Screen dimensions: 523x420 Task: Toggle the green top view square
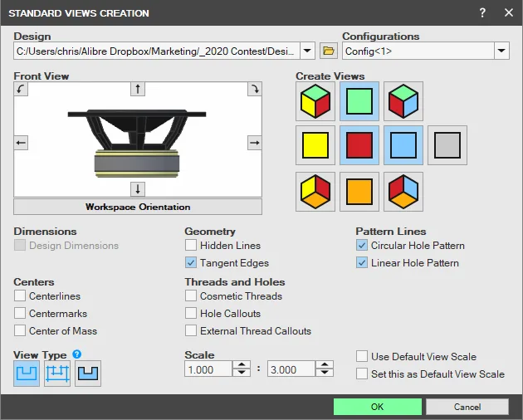359,101
